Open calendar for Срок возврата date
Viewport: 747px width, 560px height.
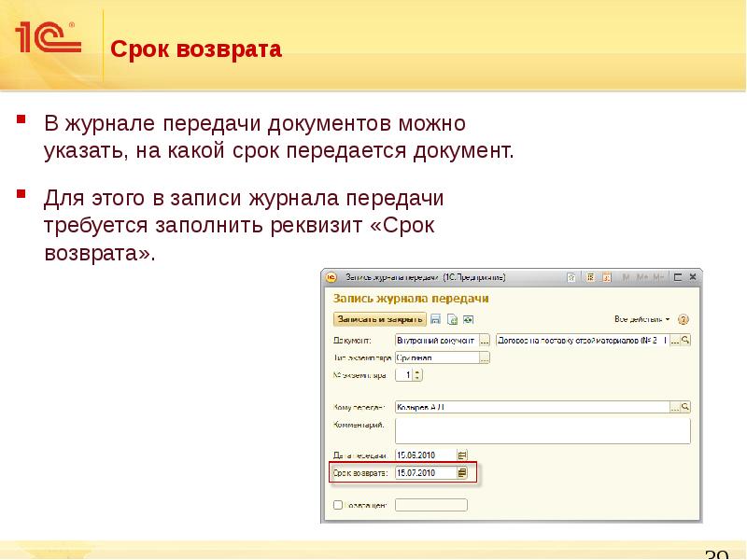(x=462, y=473)
